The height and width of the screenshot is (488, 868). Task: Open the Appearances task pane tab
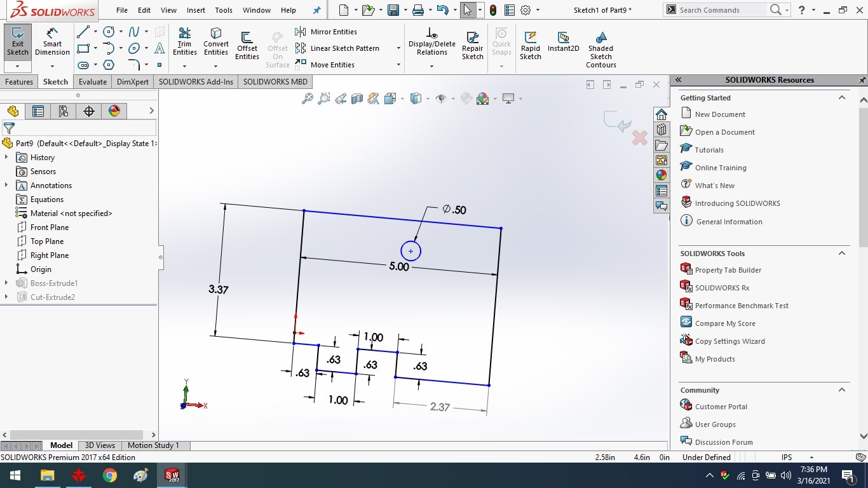point(661,175)
